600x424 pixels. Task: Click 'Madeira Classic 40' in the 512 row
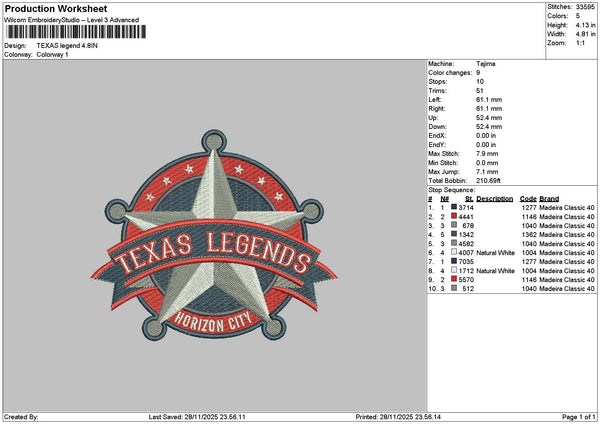pos(567,289)
